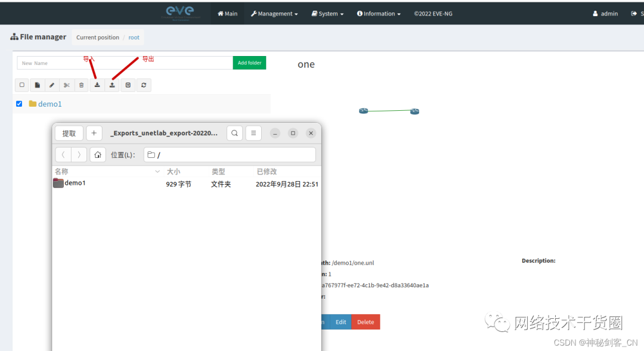Click the sign-out icon beside admin
This screenshot has height=351, width=644.
pos(634,14)
